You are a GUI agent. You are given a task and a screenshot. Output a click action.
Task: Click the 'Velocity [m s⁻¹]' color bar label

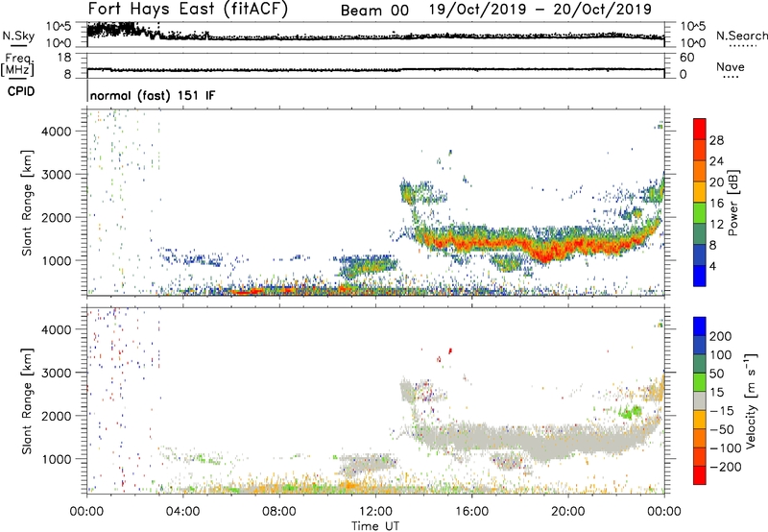click(750, 400)
